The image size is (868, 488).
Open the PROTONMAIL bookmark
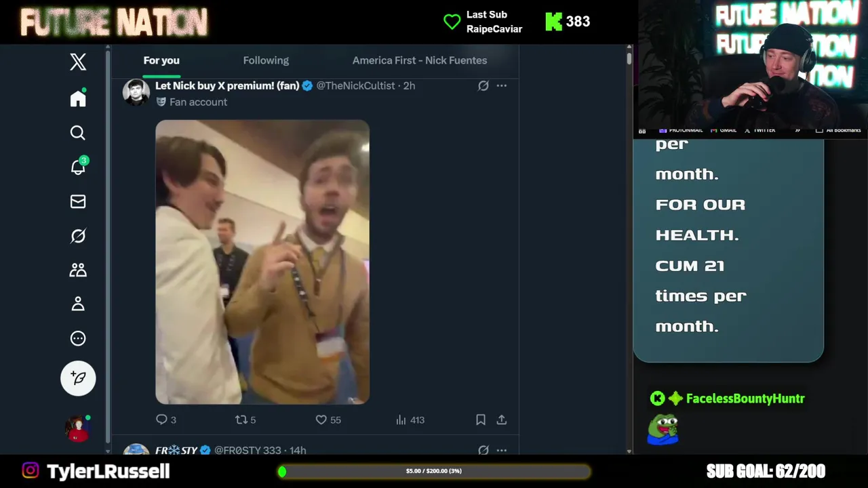click(681, 130)
